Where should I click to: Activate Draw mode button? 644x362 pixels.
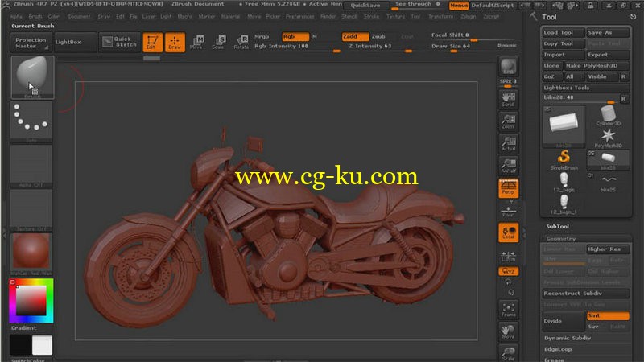175,43
